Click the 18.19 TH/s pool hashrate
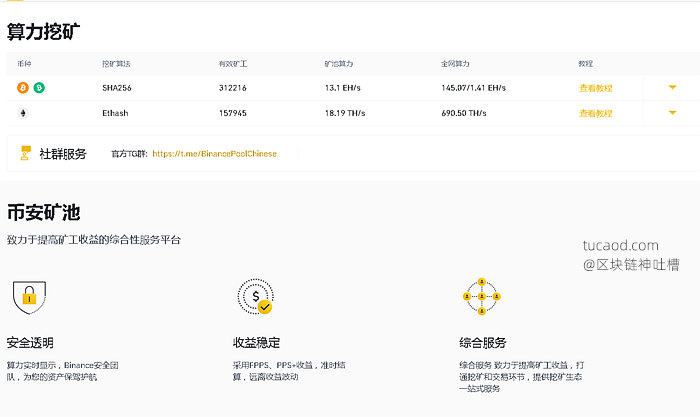 (345, 113)
